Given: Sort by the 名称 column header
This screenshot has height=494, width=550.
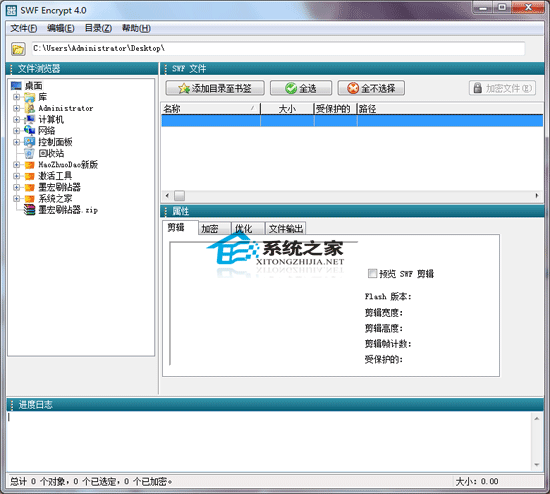Looking at the screenshot, I should click(211, 109).
